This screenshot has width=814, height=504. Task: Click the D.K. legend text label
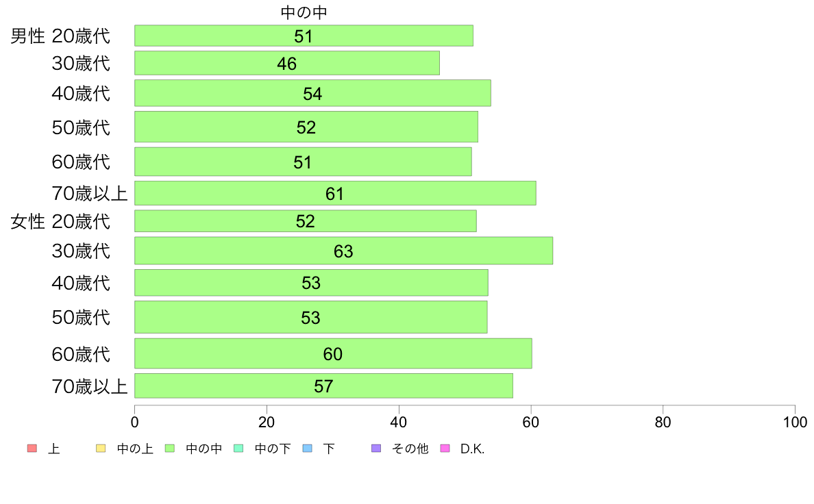(472, 449)
